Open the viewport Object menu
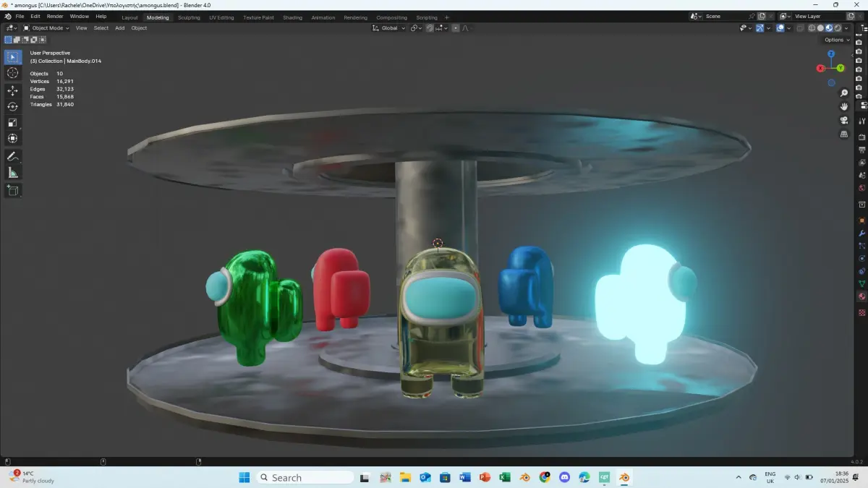Screen dimensions: 868x488 pyautogui.click(x=139, y=28)
